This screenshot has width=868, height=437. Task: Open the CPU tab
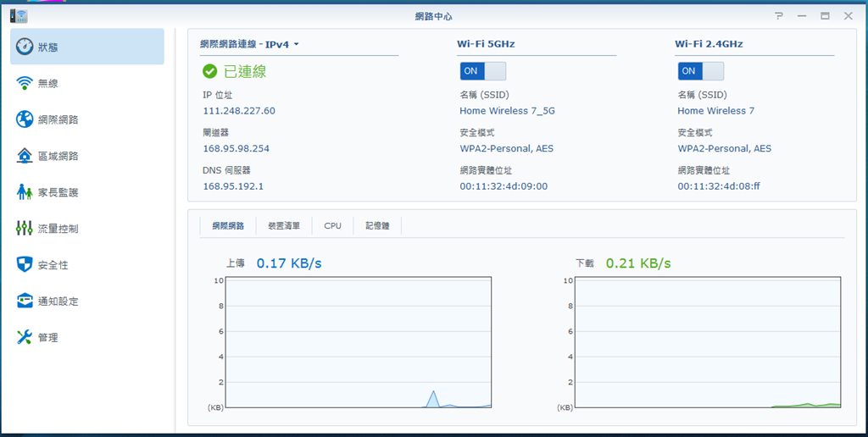click(x=333, y=226)
